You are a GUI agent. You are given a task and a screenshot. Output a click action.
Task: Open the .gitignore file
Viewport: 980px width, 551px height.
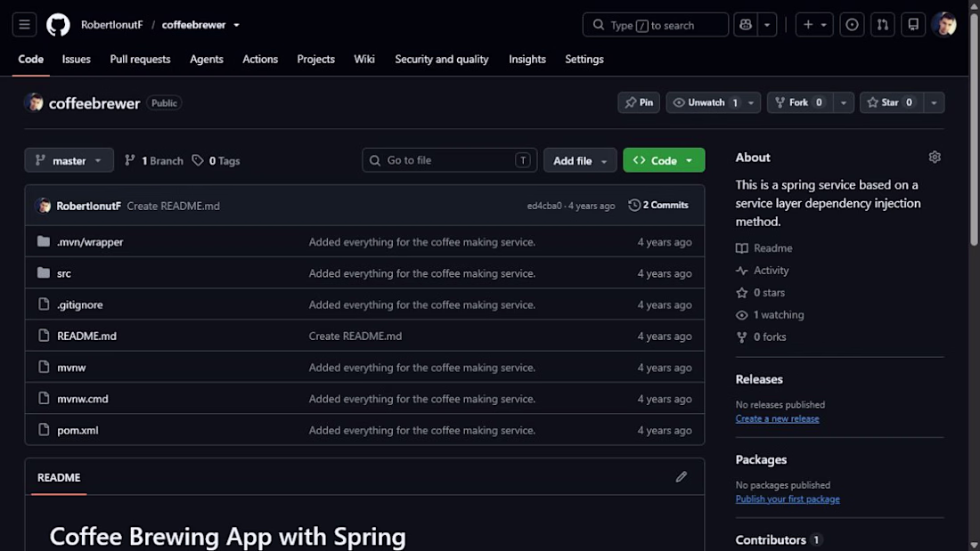tap(80, 304)
